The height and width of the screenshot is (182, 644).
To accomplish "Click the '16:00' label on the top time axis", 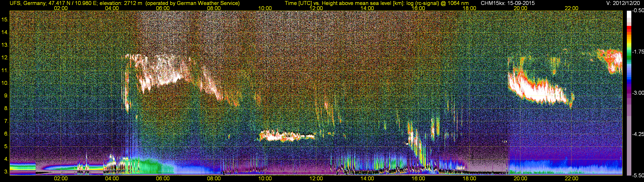I will pos(418,8).
